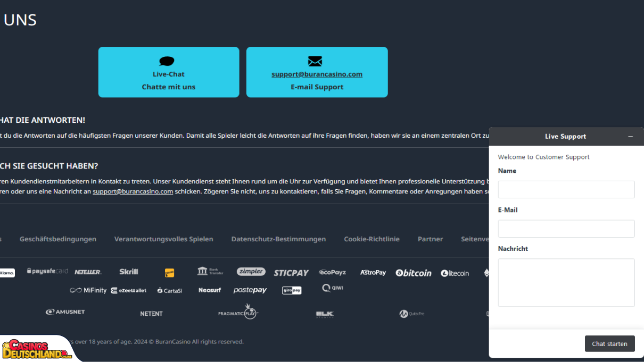Click the Live-Chat speech bubble icon

(167, 61)
